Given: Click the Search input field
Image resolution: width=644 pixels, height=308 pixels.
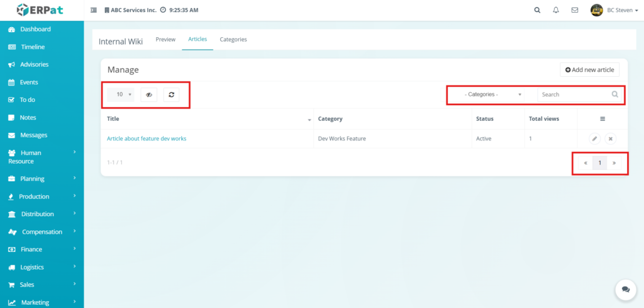Looking at the screenshot, I should (575, 94).
